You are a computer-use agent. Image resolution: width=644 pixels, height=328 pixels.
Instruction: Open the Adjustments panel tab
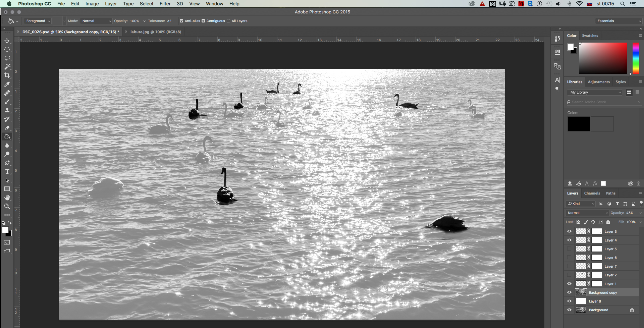[x=598, y=82]
